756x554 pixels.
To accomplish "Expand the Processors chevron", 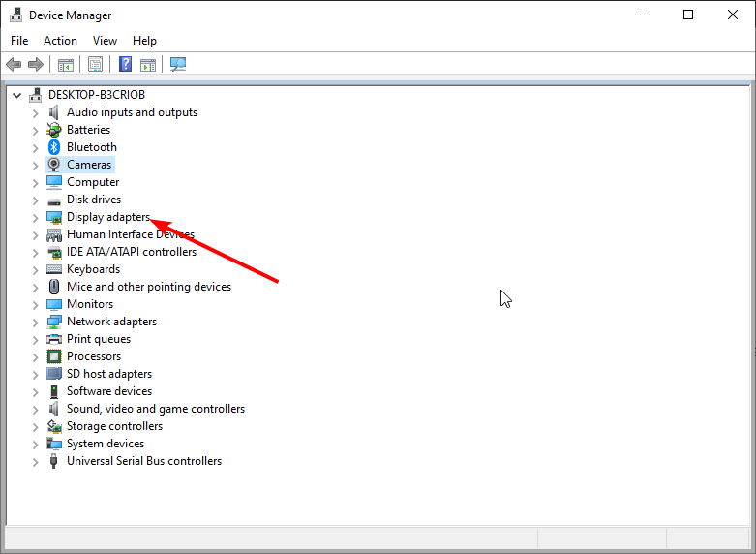I will [x=35, y=357].
